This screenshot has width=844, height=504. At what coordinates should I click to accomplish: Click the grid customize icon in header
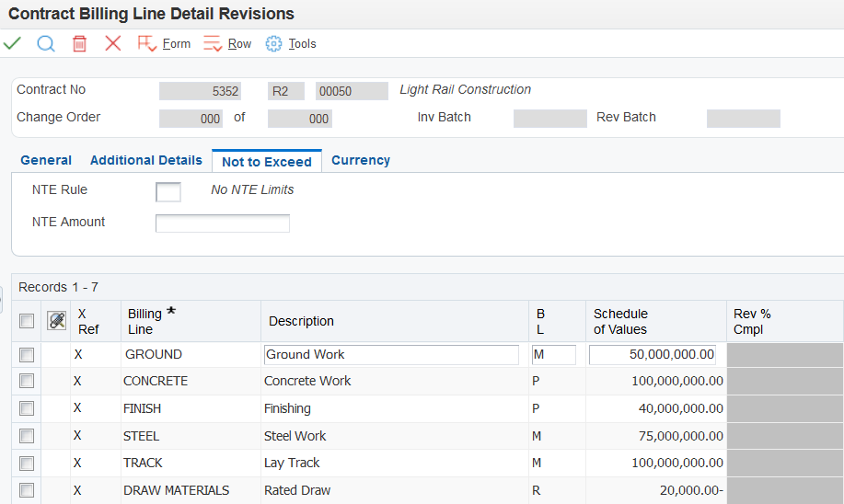click(x=56, y=321)
